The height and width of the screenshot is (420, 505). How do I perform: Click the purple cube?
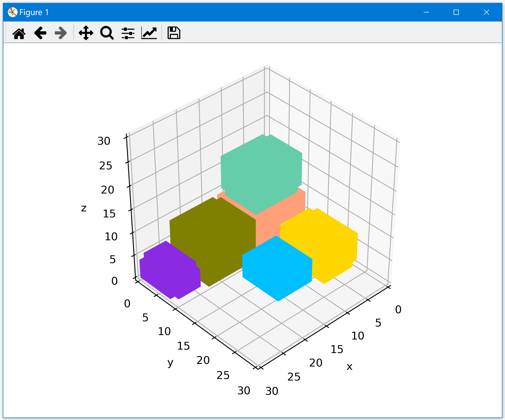pyautogui.click(x=170, y=270)
